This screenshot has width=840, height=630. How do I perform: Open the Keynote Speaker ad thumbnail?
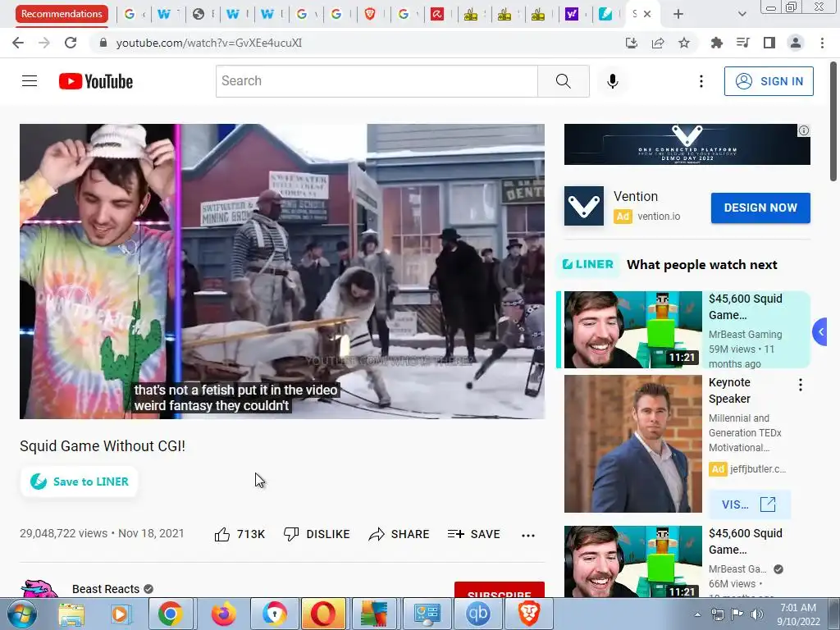pyautogui.click(x=632, y=444)
